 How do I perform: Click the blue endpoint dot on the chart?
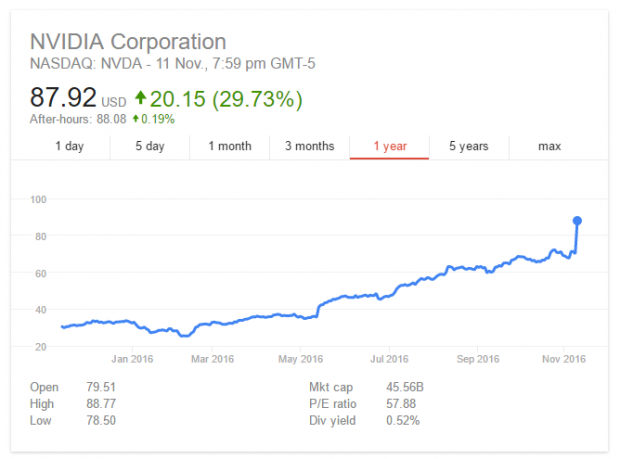(x=577, y=221)
